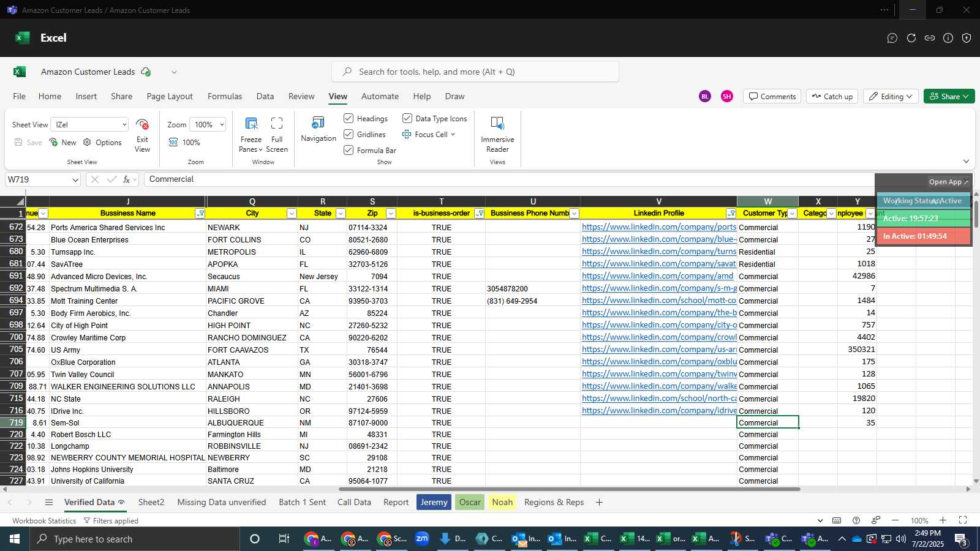This screenshot has width=980, height=551.
Task: Toggle Data Type Icons checkbox
Action: pyautogui.click(x=407, y=118)
